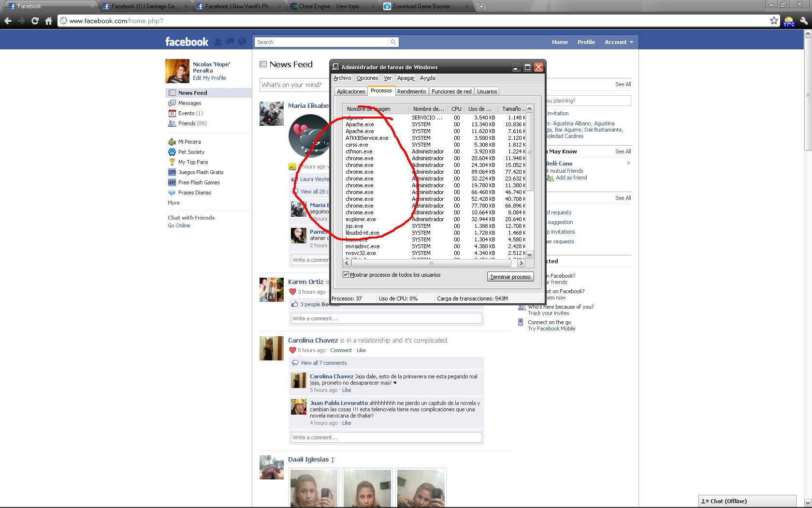This screenshot has width=812, height=508.
Task: Open messages icon in Facebook header
Action: point(230,42)
